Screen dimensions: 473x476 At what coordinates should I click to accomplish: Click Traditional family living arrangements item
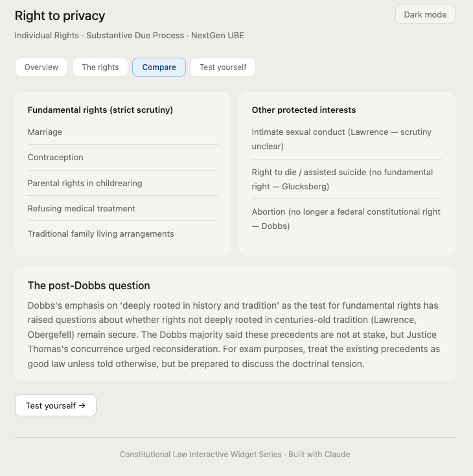(x=100, y=233)
